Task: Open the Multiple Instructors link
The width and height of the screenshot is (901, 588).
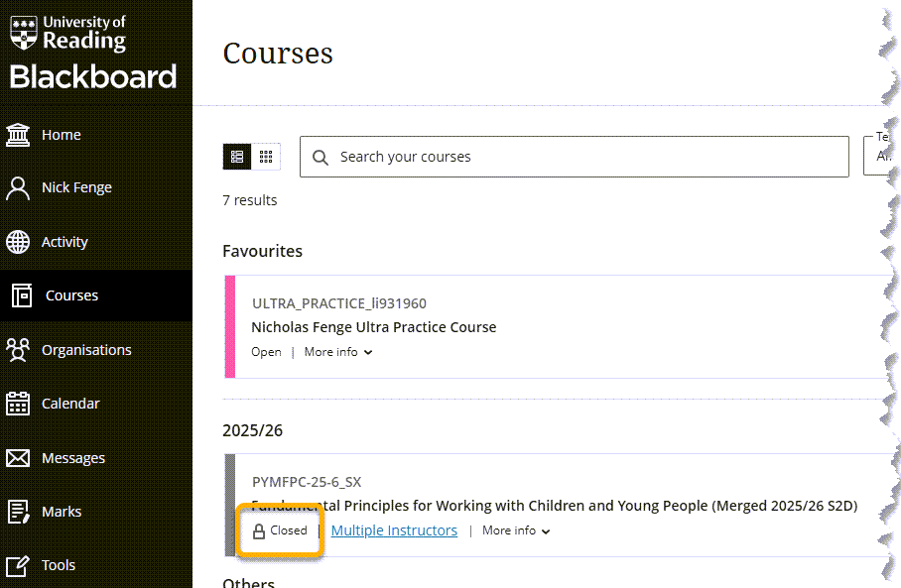Action: 394,530
